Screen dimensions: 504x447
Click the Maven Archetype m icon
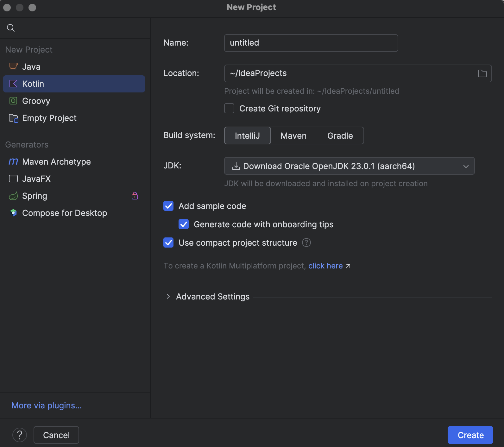click(13, 161)
